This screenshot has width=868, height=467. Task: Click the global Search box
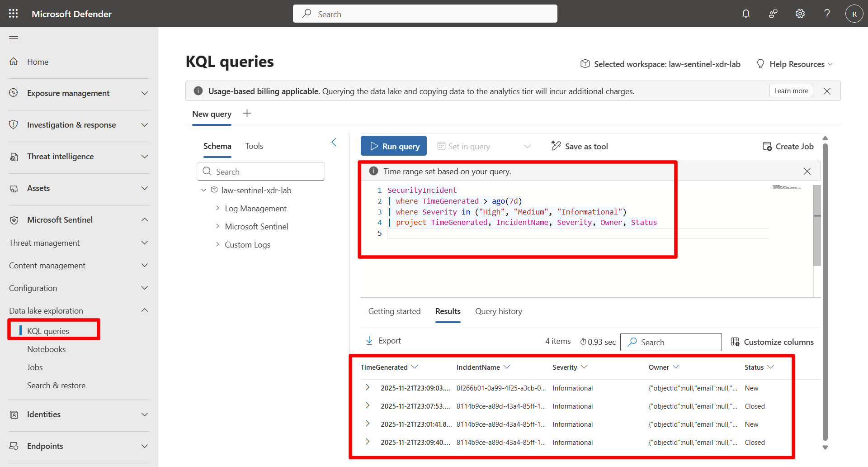(x=425, y=14)
